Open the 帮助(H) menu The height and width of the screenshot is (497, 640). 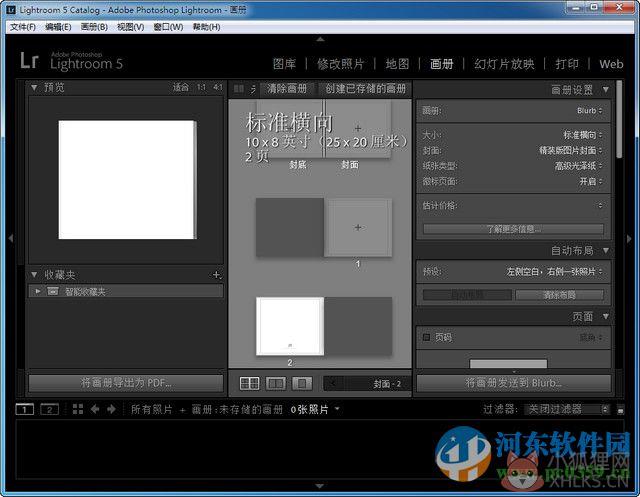tap(206, 27)
